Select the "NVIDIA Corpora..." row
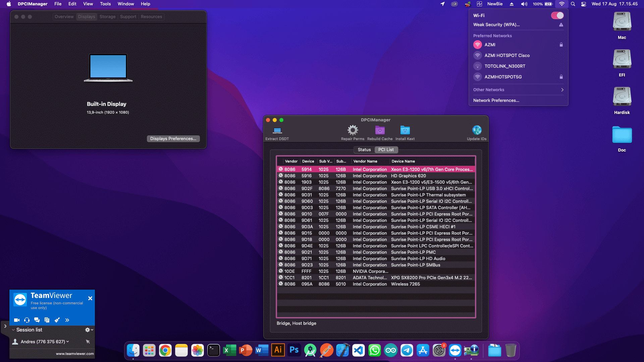Viewport: 644px width, 362px height. point(376,271)
